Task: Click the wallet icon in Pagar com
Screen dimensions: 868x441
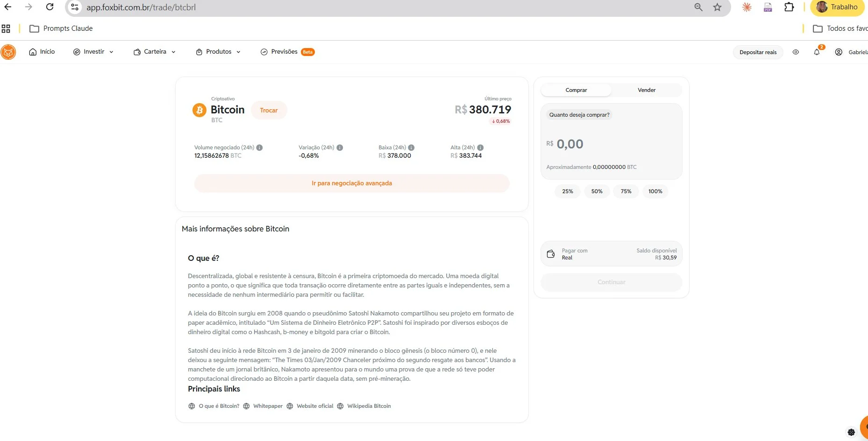Action: [x=551, y=254]
